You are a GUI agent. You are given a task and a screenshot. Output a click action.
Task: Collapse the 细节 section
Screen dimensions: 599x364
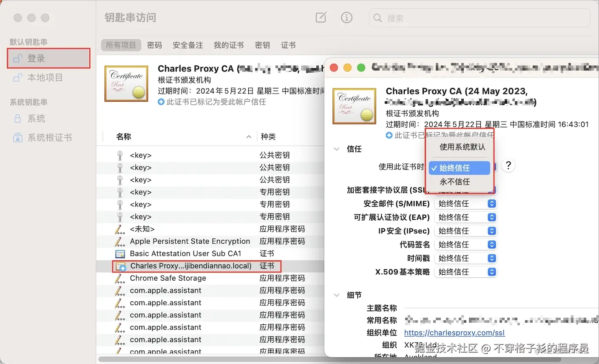(x=337, y=295)
